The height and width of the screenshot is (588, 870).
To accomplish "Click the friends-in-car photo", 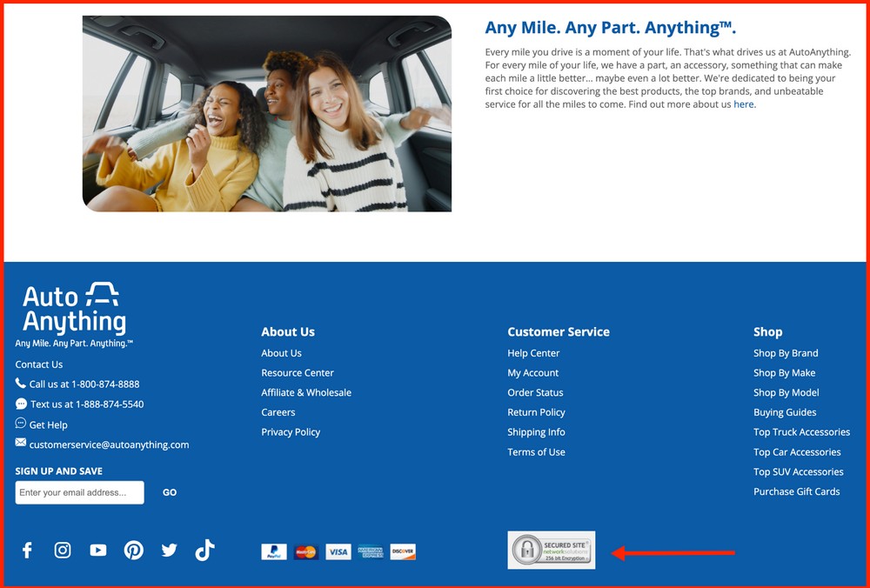I will 267,113.
